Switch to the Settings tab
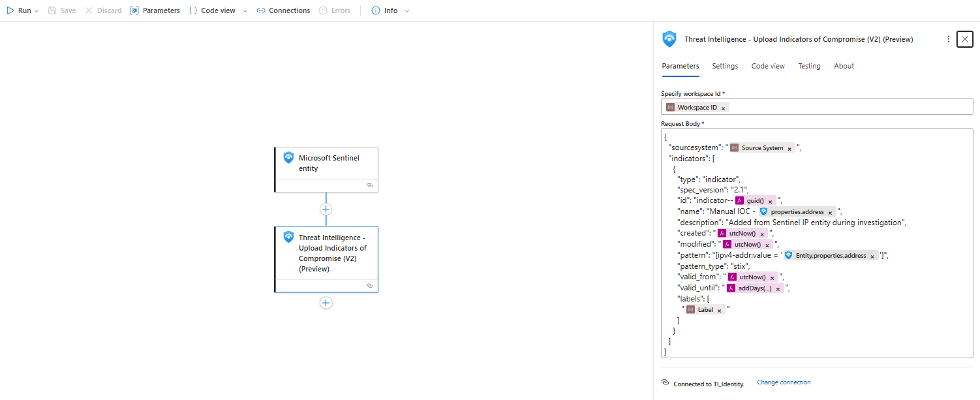The image size is (980, 400). click(725, 66)
